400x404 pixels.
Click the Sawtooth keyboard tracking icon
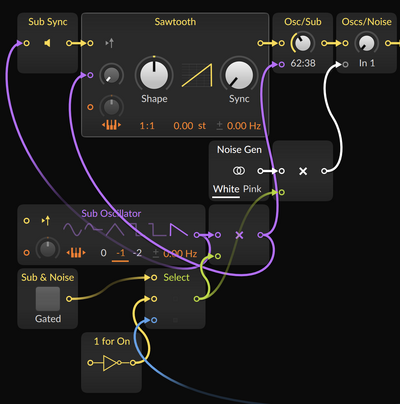pyautogui.click(x=111, y=125)
